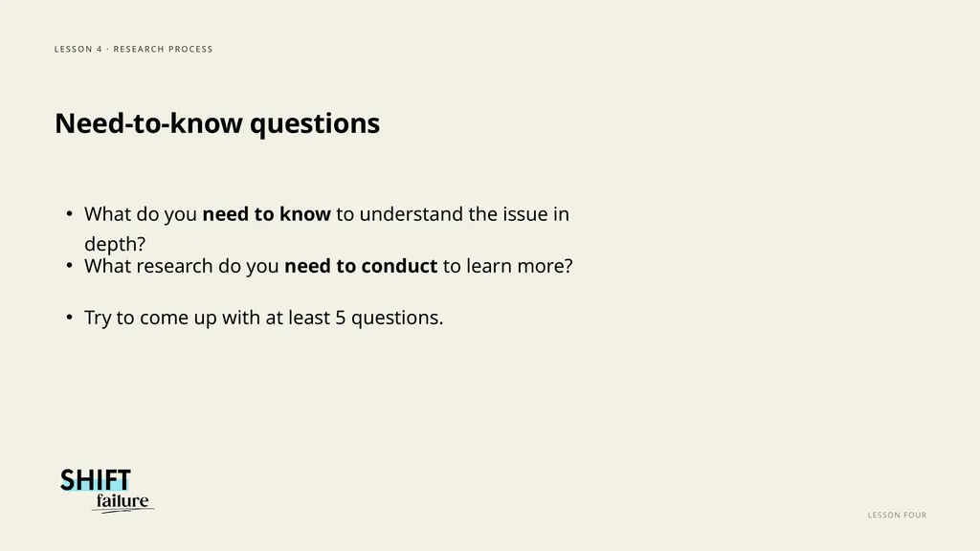980x551 pixels.
Task: Select the bullet dot before "Try to come"
Action: 69,318
